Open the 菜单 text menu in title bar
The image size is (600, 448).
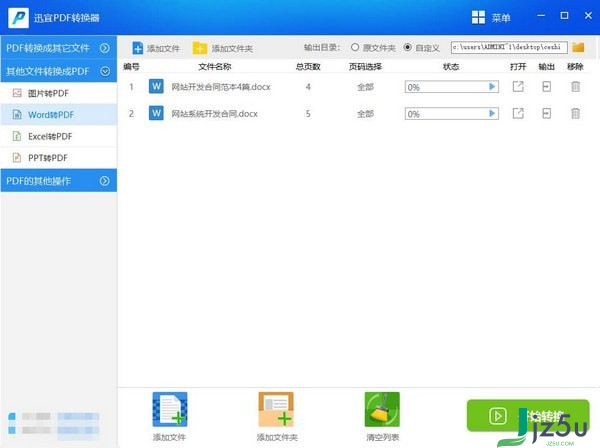tap(501, 18)
